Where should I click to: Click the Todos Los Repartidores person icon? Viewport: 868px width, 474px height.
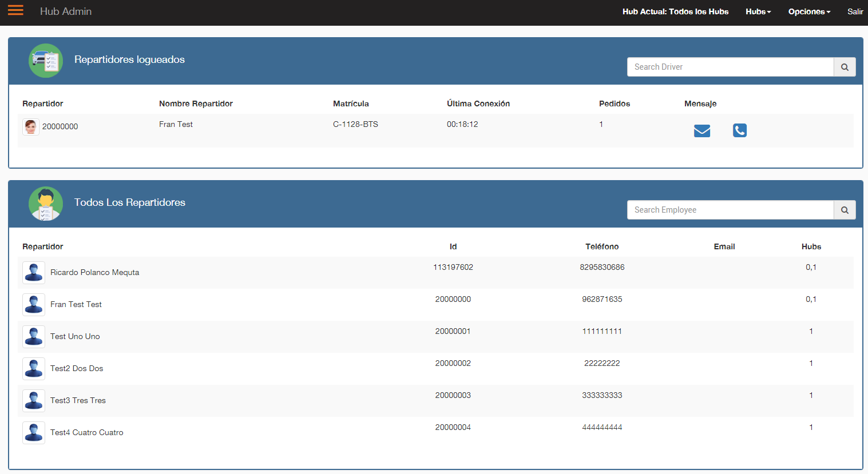point(46,204)
